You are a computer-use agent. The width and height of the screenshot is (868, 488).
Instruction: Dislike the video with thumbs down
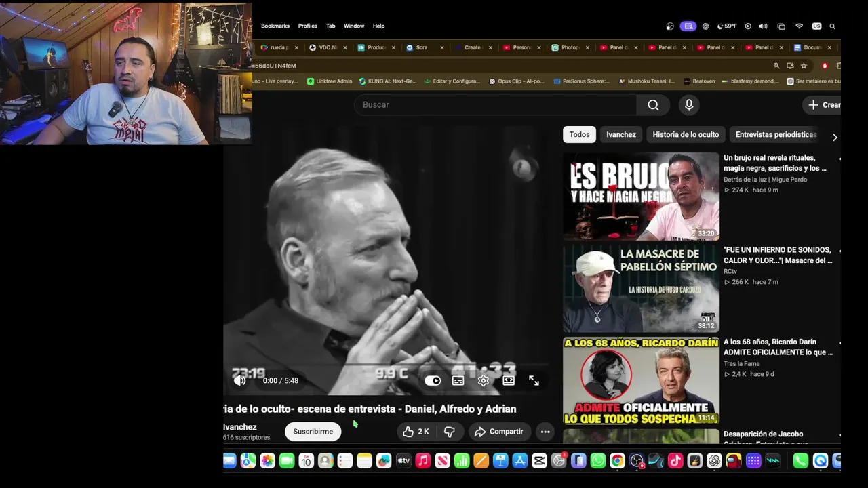(x=450, y=432)
